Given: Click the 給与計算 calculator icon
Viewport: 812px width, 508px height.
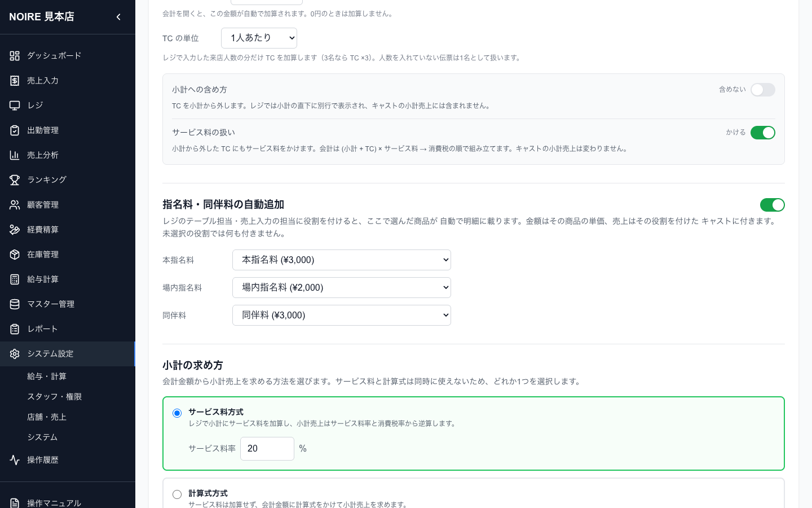Looking at the screenshot, I should (x=15, y=279).
